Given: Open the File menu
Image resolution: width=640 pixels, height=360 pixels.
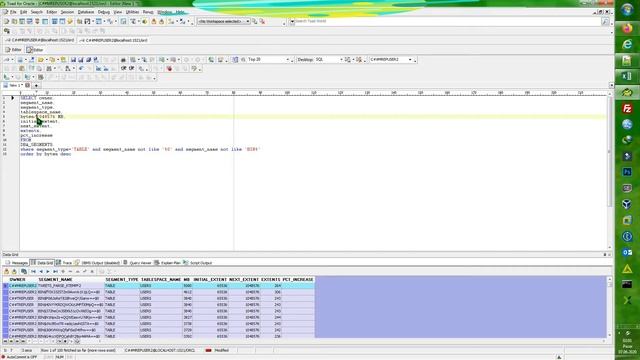Looking at the screenshot, I should [13, 12].
